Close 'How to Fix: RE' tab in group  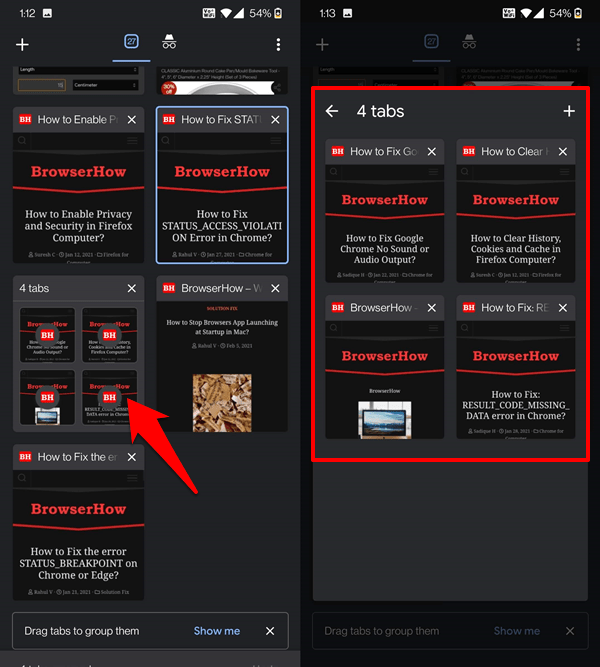(563, 308)
